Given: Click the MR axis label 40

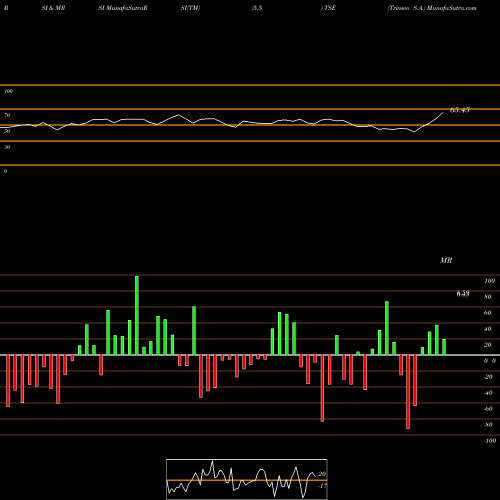Looking at the screenshot, I should pos(488,329).
